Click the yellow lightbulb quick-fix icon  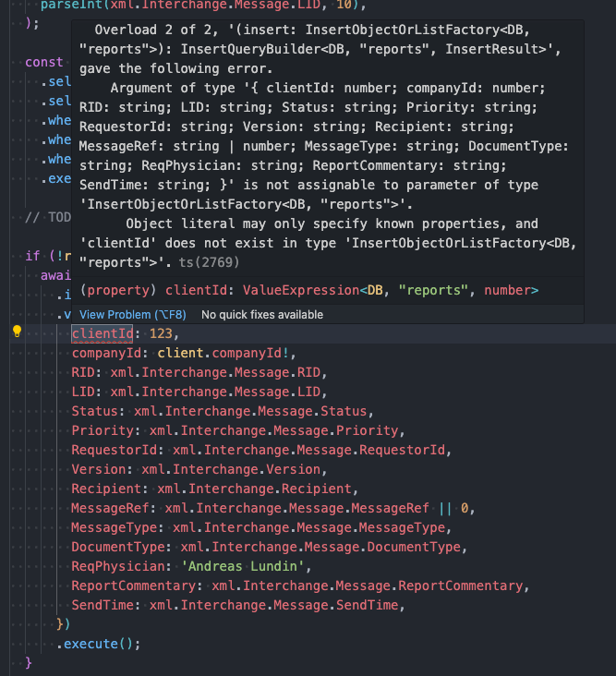coord(17,333)
